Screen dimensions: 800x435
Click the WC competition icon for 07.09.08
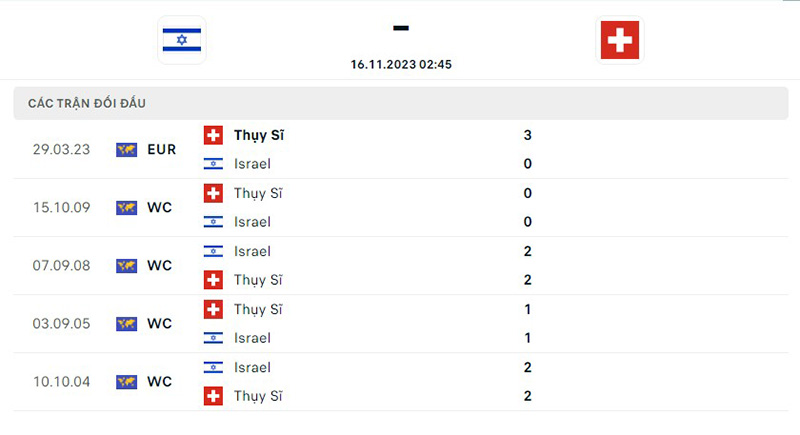coord(126,266)
